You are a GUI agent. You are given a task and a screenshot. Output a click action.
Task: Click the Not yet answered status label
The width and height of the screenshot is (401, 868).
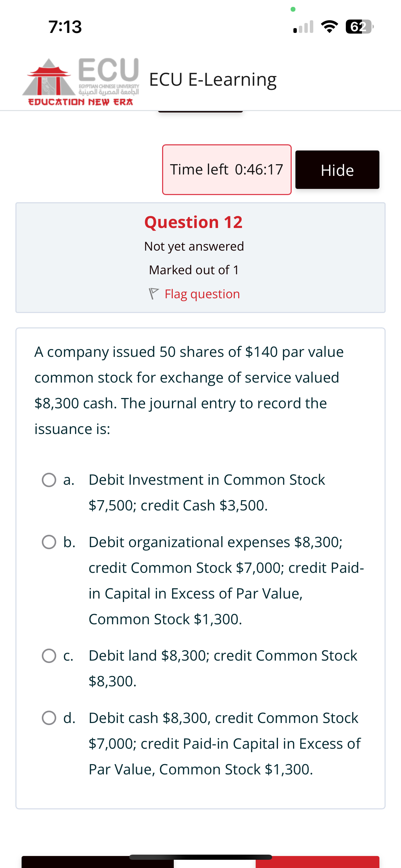tap(194, 246)
